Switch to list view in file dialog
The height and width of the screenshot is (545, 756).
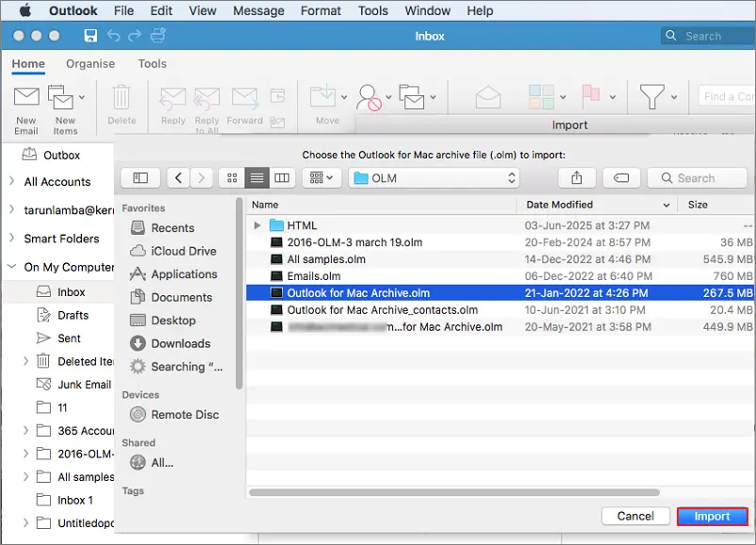tap(257, 178)
